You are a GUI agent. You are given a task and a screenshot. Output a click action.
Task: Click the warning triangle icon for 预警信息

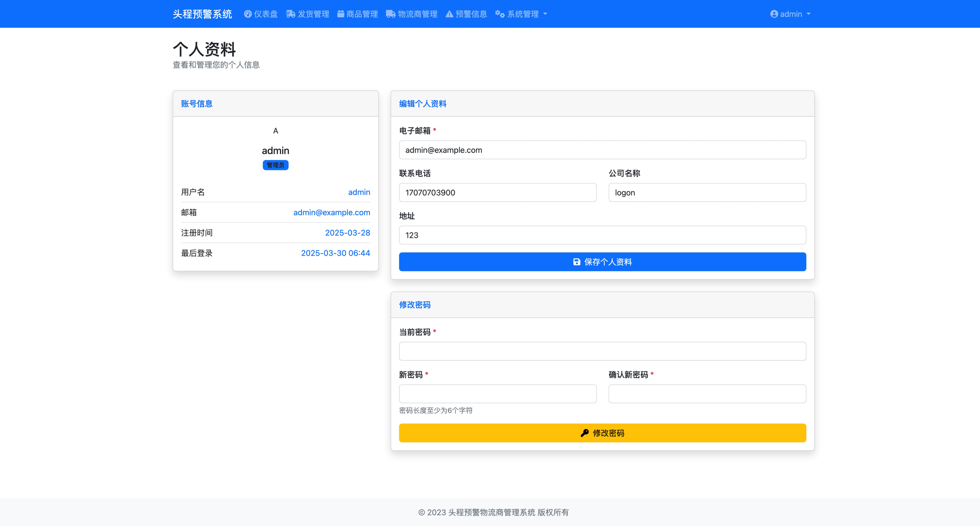pyautogui.click(x=449, y=14)
